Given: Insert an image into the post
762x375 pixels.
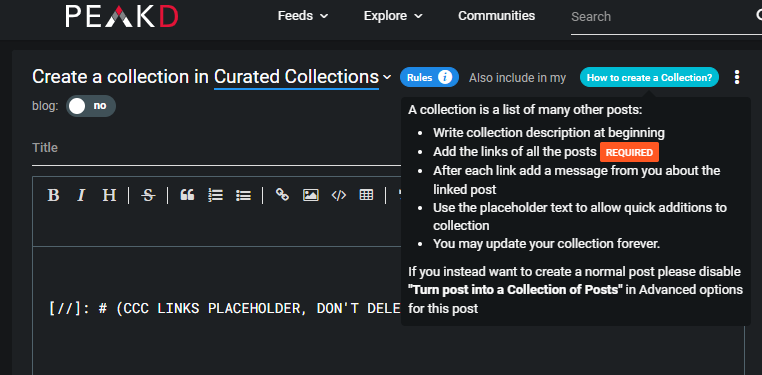Looking at the screenshot, I should click(x=311, y=195).
